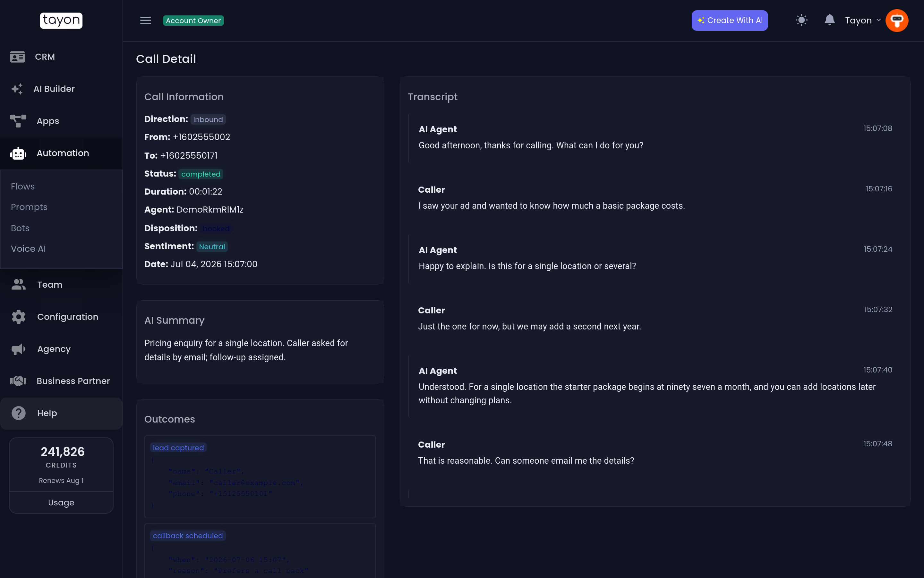Screen dimensions: 924x578
Task: Open Prompts submenu item
Action: [x=29, y=207]
